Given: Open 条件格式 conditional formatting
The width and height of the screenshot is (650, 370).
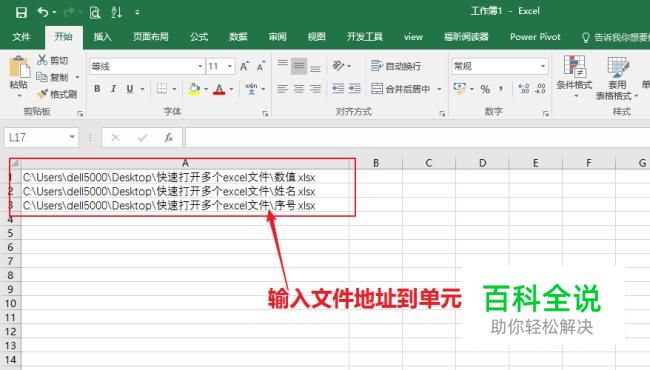Looking at the screenshot, I should tap(574, 77).
